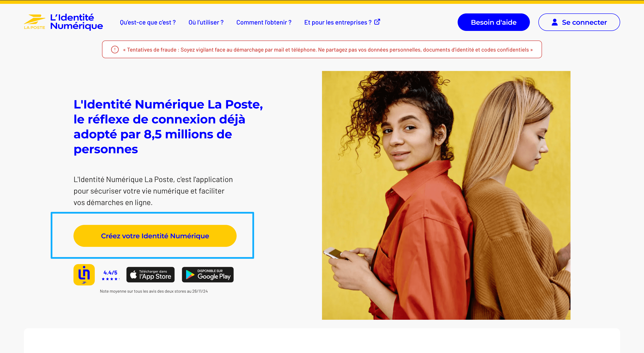
Task: Click the external link icon beside entreprises
Action: click(377, 22)
